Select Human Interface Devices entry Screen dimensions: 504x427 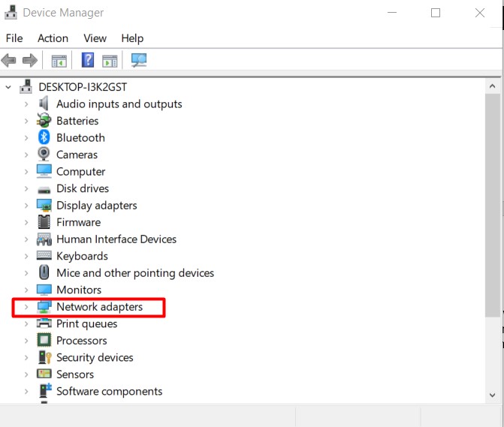coord(116,239)
